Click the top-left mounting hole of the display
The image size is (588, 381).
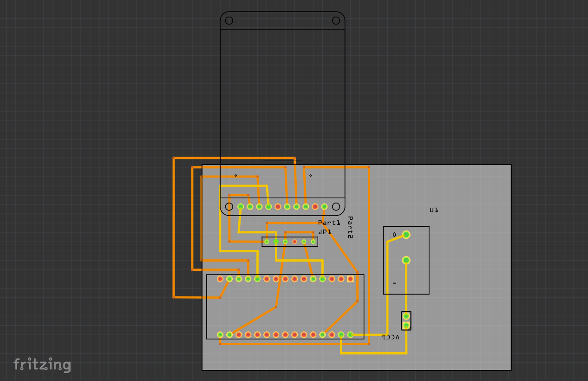pyautogui.click(x=229, y=20)
